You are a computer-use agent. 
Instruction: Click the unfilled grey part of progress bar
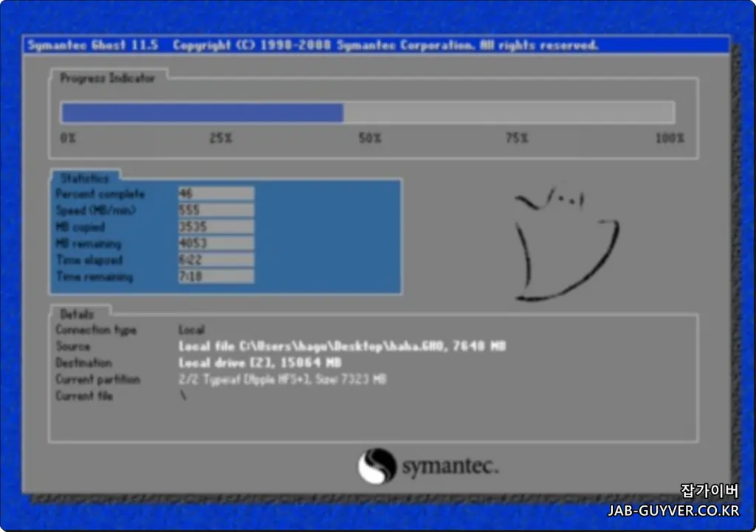pos(509,113)
